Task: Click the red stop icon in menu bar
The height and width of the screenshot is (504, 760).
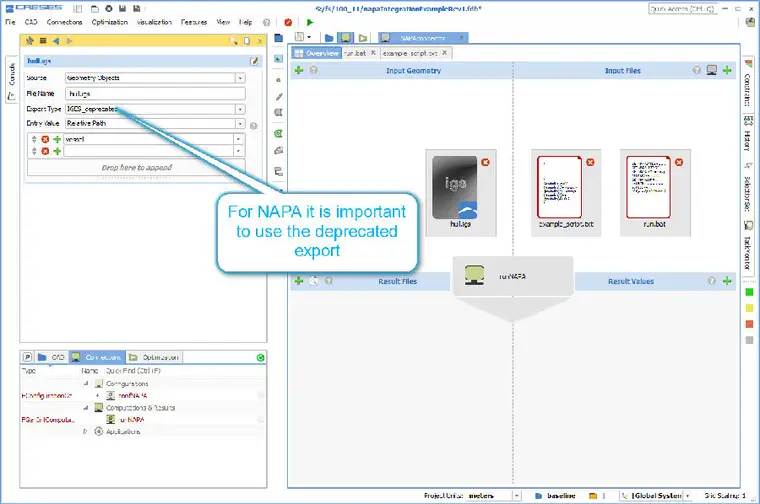Action: pos(288,22)
